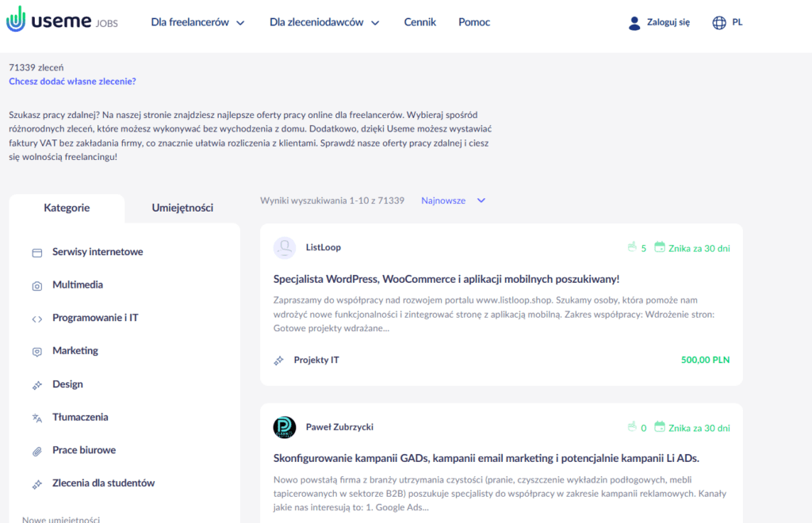Select the Kategorie tab
The width and height of the screenshot is (812, 523).
point(67,208)
